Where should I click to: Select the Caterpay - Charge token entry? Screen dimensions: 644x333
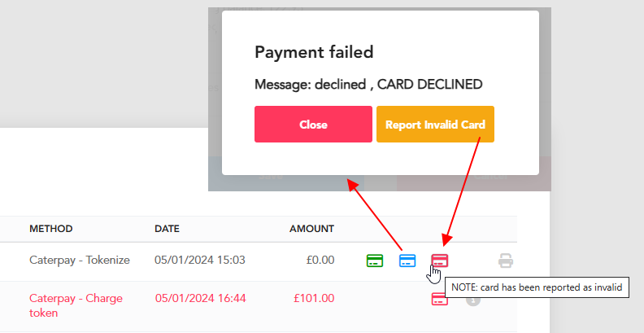[76, 305]
